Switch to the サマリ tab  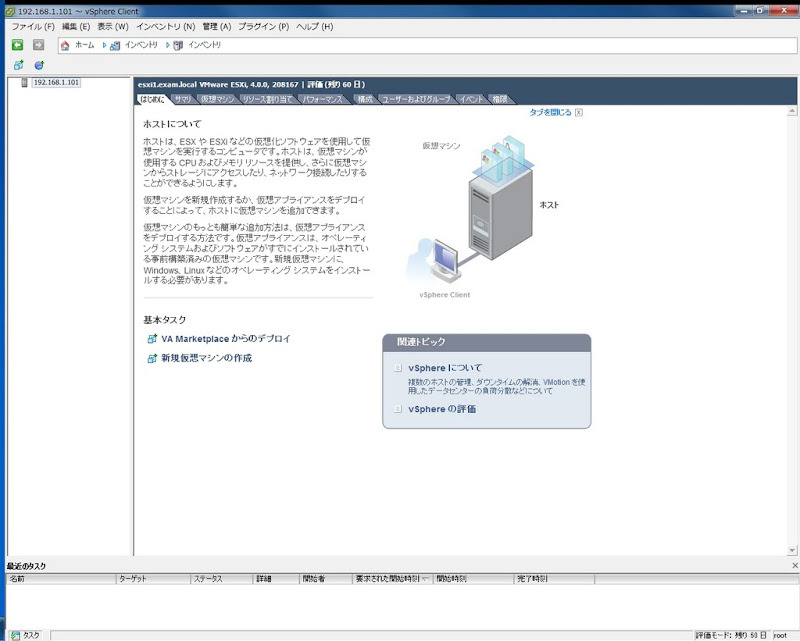[x=183, y=99]
